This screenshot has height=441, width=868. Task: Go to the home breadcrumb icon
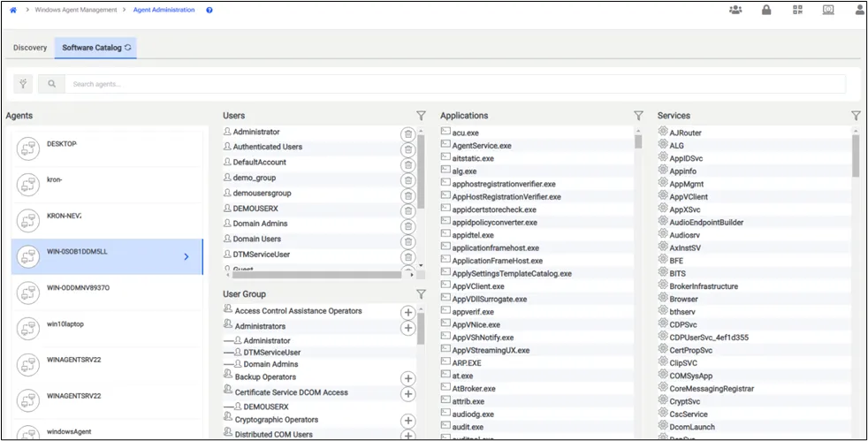point(13,10)
